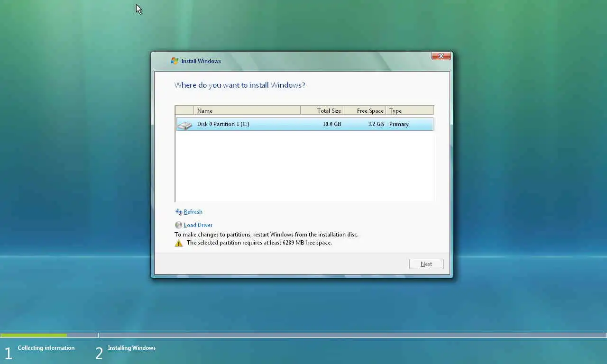The width and height of the screenshot is (607, 364).
Task: Click the Collecting information progress bar
Action: [49, 335]
